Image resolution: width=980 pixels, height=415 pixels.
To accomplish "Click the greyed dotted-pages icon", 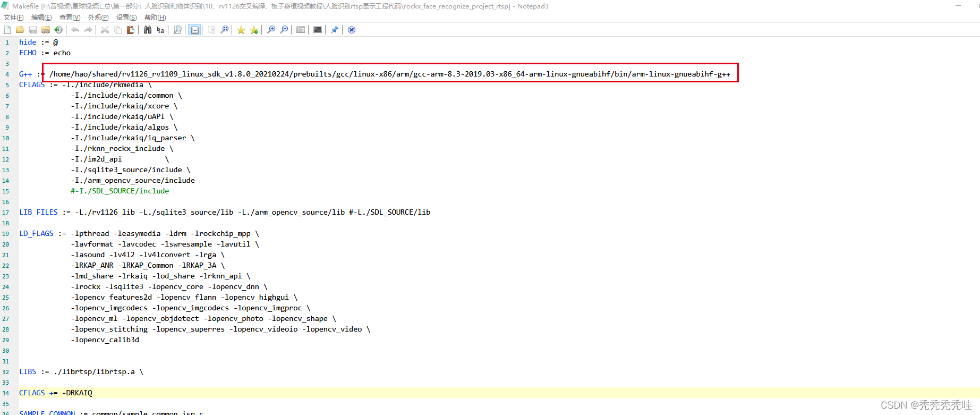I will 211,30.
